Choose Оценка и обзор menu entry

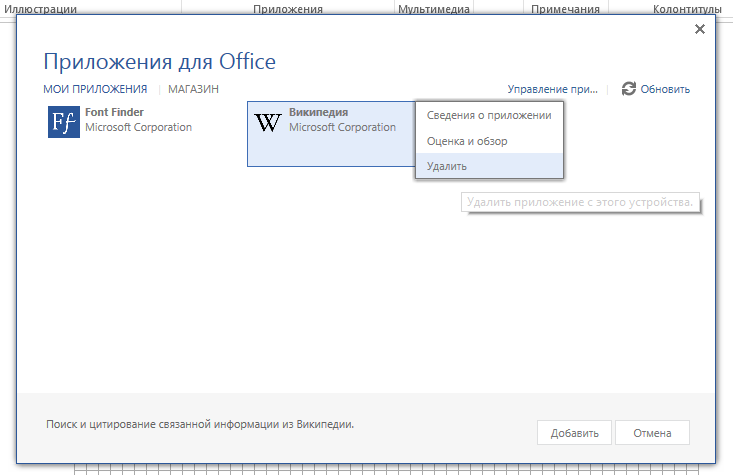(489, 141)
